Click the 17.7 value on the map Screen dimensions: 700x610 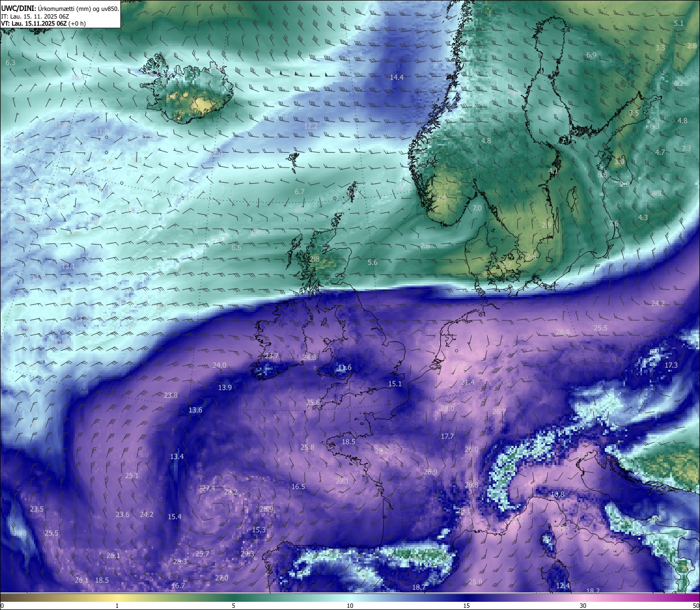pos(447,436)
